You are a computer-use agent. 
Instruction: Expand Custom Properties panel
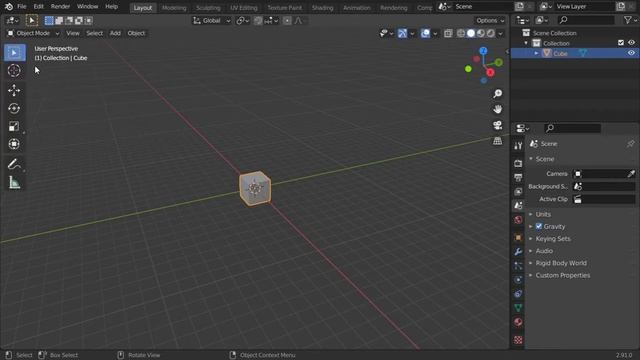[562, 275]
